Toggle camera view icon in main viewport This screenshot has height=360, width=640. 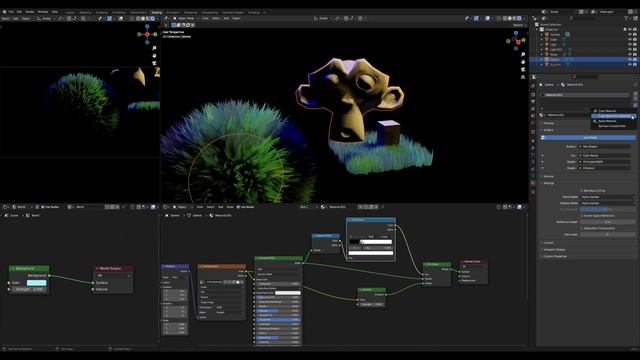point(523,69)
